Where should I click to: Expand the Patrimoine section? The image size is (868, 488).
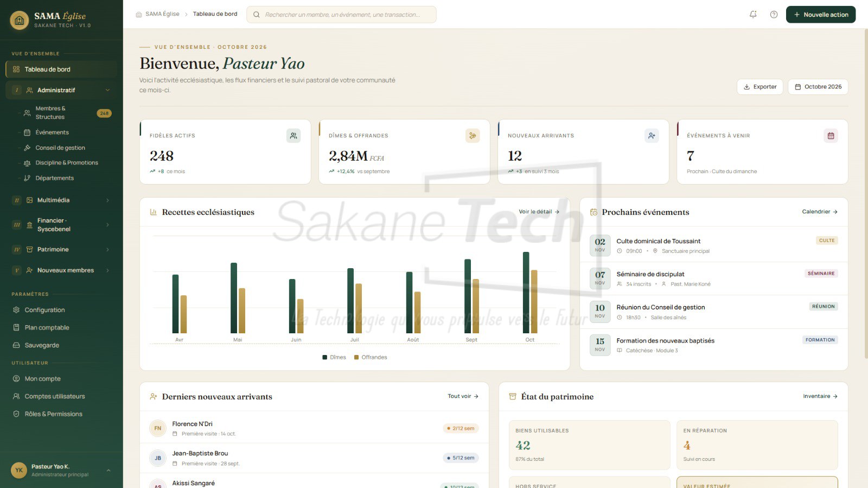coord(107,250)
